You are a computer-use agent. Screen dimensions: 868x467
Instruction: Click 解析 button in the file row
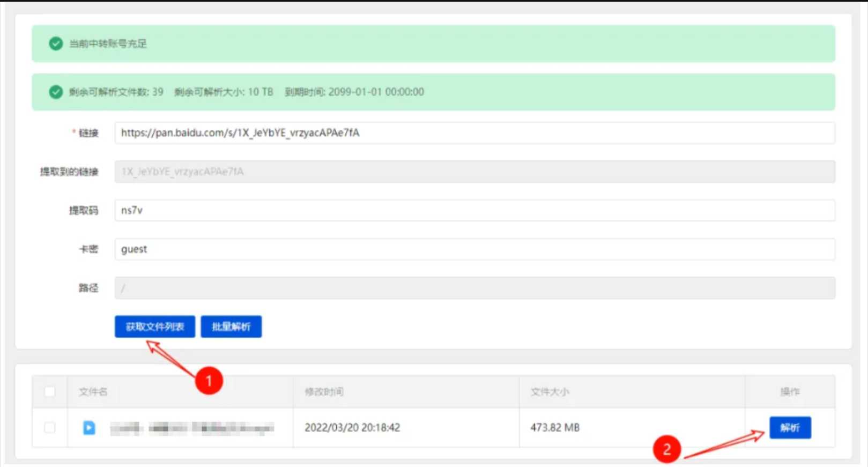coord(790,427)
